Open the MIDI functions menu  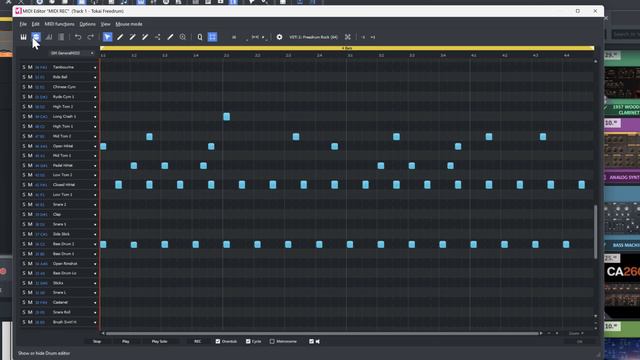(59, 24)
